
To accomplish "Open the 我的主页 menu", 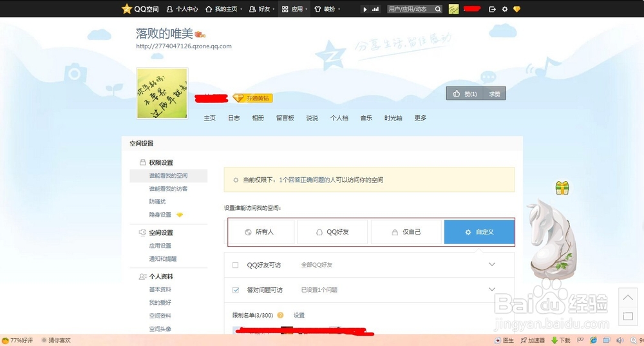I will pyautogui.click(x=224, y=9).
